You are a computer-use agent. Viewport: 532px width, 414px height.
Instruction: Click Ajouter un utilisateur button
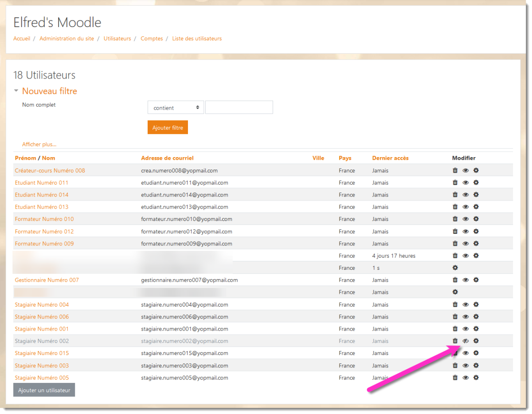[x=44, y=390]
